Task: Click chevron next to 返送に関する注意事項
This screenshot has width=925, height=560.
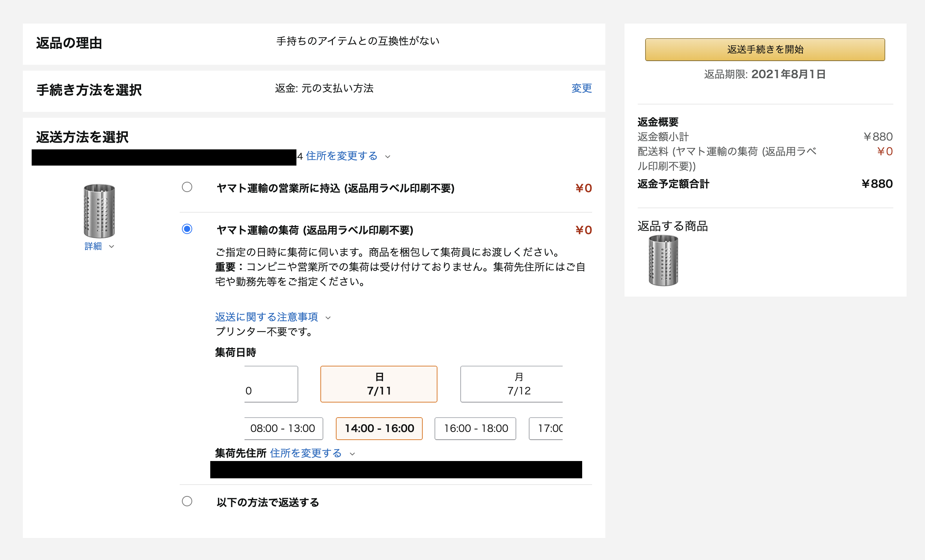Action: 328,318
